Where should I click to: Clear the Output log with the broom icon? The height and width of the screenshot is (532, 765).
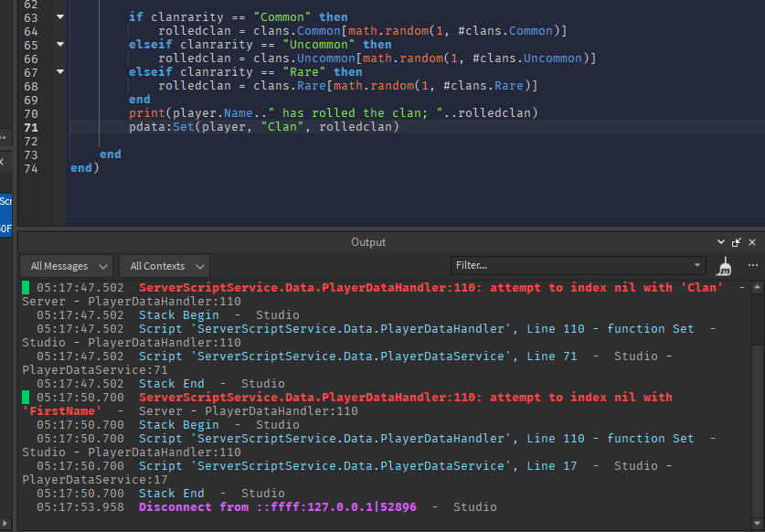[x=723, y=266]
